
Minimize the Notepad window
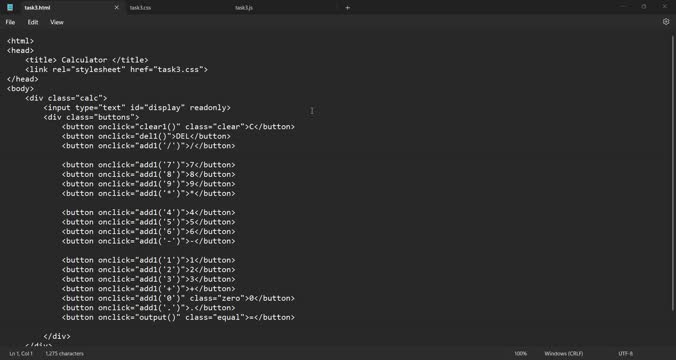623,7
